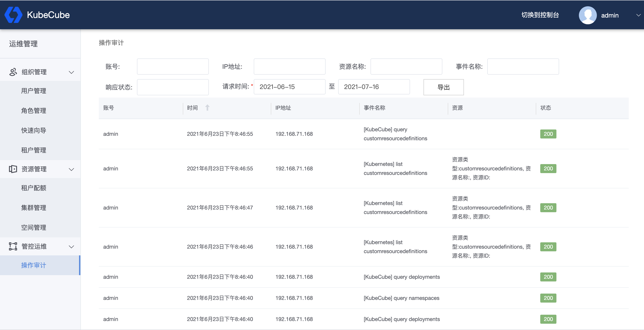Image resolution: width=644 pixels, height=330 pixels.
Task: Click admin in the 8:46:47 row
Action: pos(110,208)
